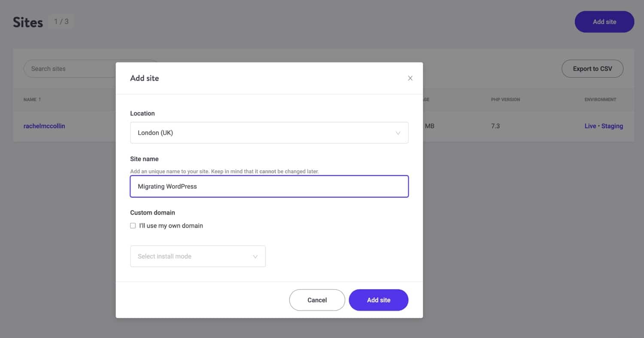This screenshot has height=338, width=644.
Task: Open the Live environment of rachelmccollin
Action: [590, 126]
